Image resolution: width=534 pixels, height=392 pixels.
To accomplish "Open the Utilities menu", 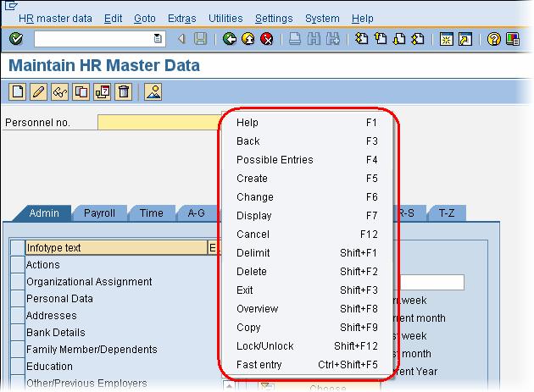I will pyautogui.click(x=224, y=18).
